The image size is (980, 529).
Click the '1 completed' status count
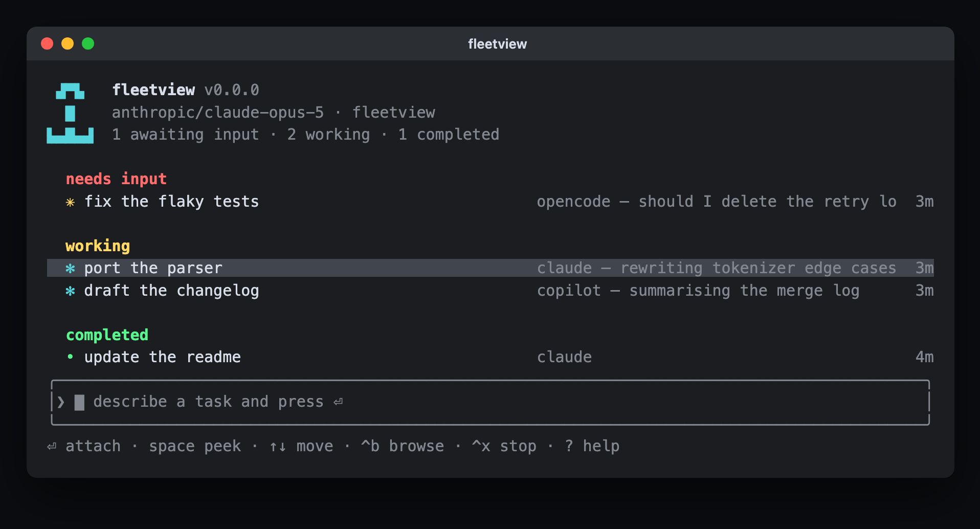click(x=449, y=135)
